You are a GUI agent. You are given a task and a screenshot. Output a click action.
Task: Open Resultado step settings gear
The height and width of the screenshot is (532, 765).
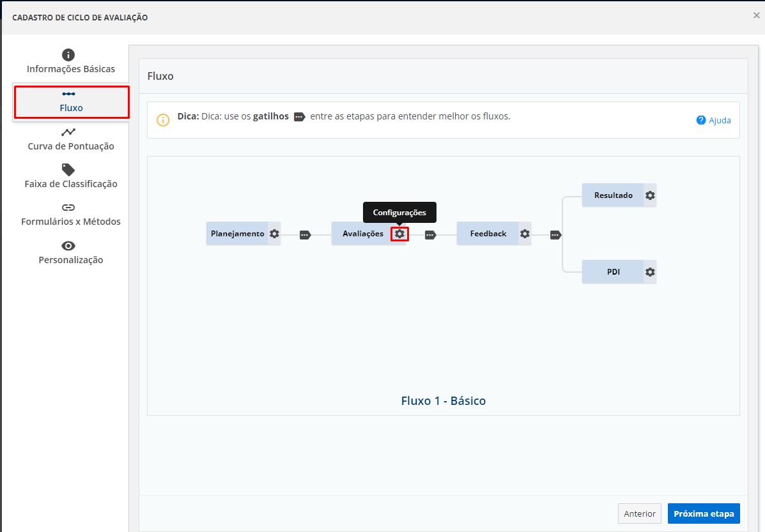[x=650, y=195]
